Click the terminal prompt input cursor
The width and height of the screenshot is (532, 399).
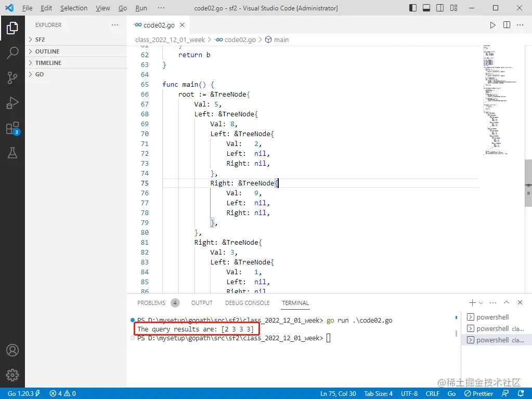[x=329, y=338]
